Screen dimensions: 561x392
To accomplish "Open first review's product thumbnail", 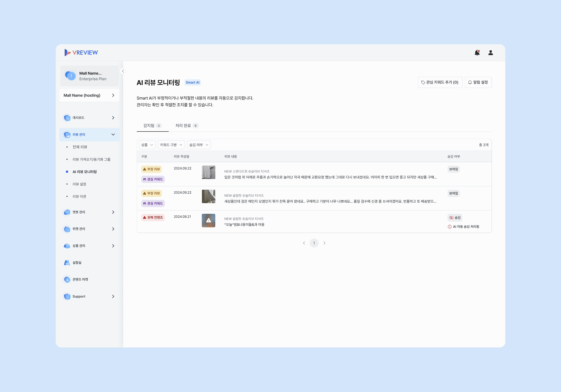I will 208,172.
